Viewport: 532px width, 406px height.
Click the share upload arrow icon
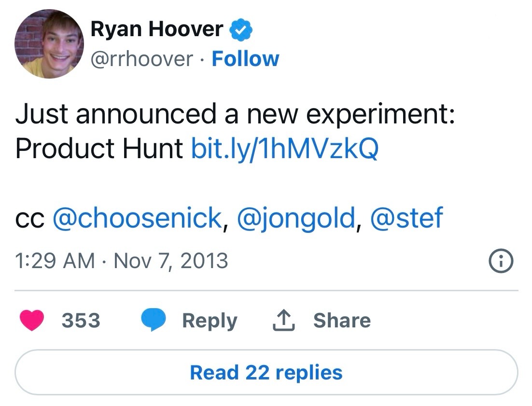coord(284,321)
